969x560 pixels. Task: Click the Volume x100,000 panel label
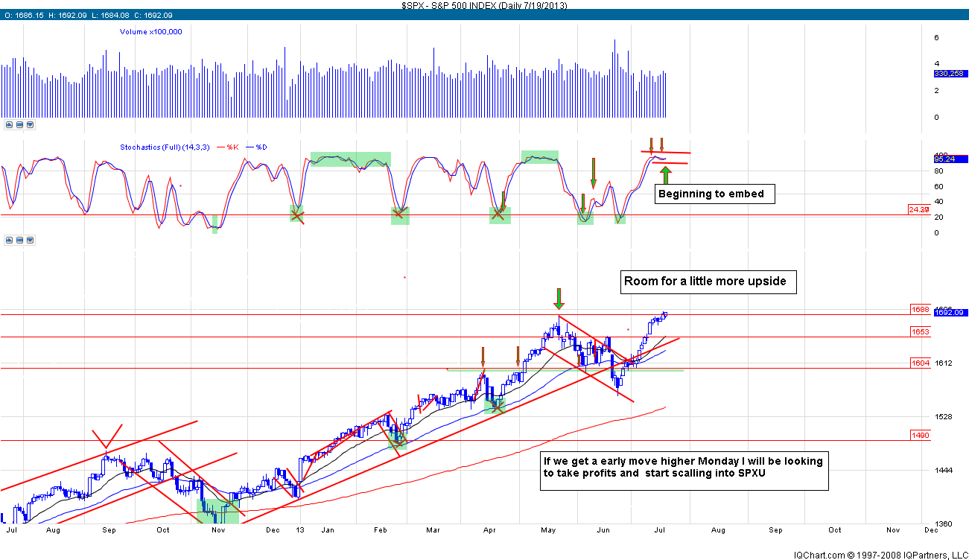151,32
